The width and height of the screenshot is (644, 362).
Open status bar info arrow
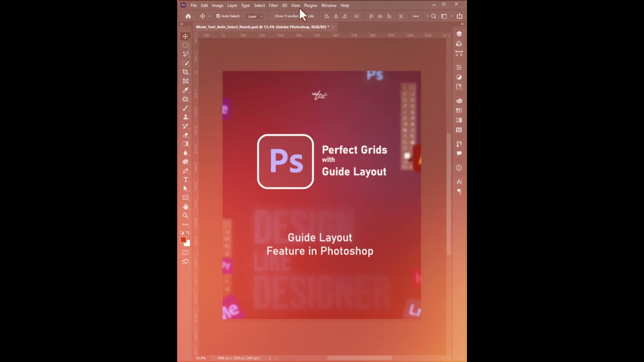(270, 358)
